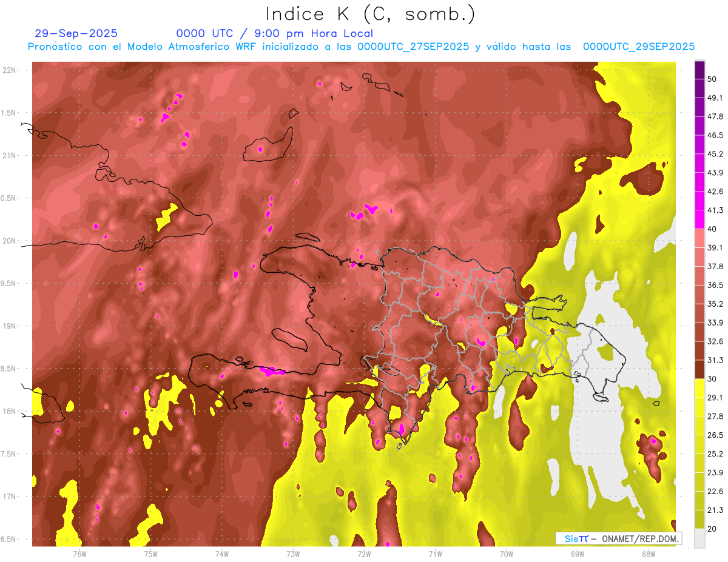Pick the dark purple colorbar segment above 50
The width and height of the screenshot is (728, 562).
click(699, 70)
